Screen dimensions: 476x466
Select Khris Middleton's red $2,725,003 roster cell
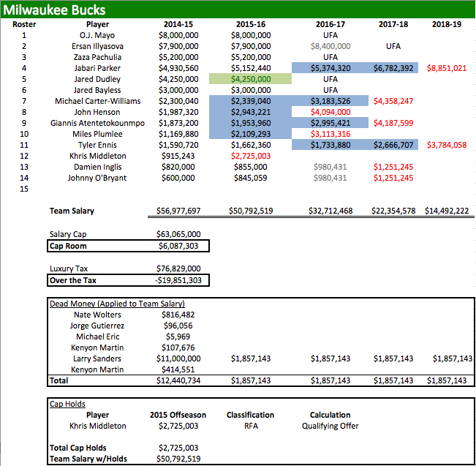click(251, 156)
